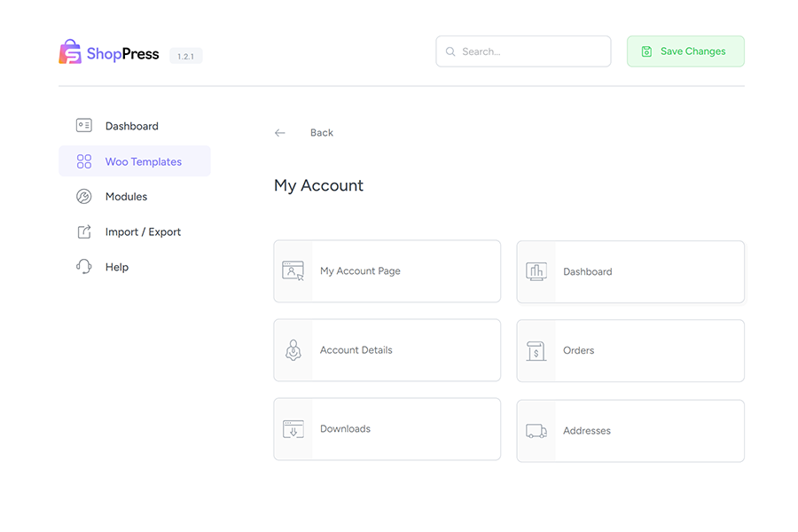Image resolution: width=798 pixels, height=532 pixels.
Task: Click the Downloads card icon
Action: [x=293, y=429]
